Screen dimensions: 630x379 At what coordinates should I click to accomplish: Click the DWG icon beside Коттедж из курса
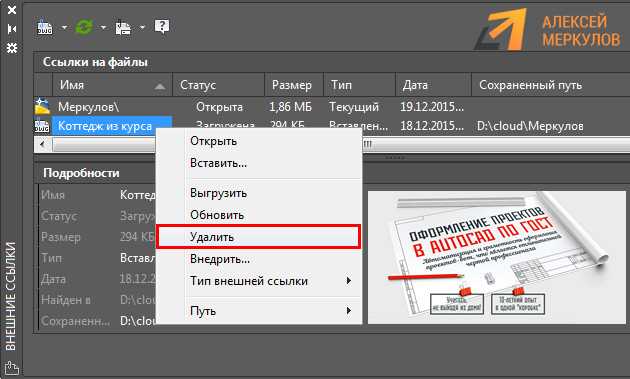click(42, 126)
